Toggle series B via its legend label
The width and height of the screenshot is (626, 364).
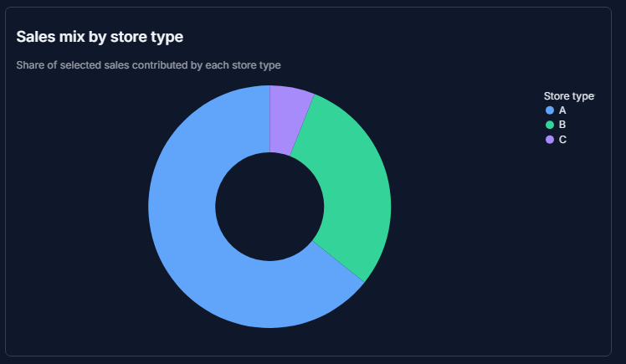coord(562,125)
